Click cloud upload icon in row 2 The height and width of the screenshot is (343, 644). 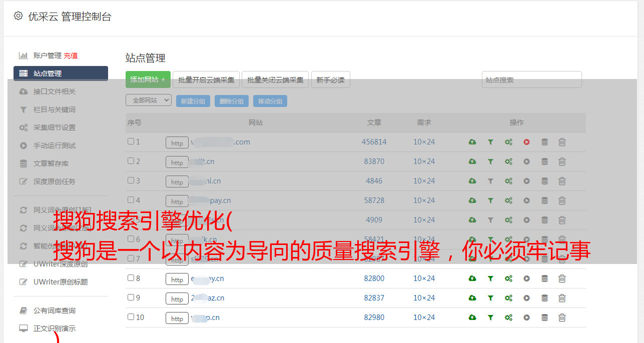tap(472, 161)
